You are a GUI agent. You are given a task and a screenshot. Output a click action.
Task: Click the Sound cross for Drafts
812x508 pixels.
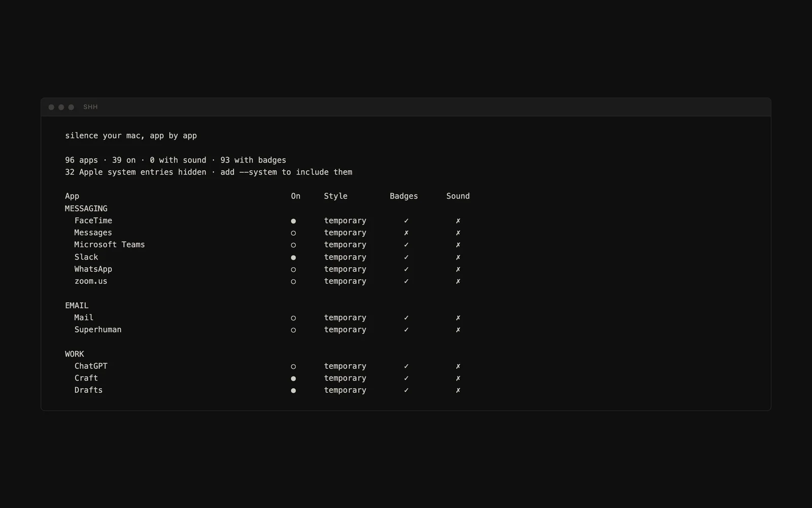[x=458, y=390]
